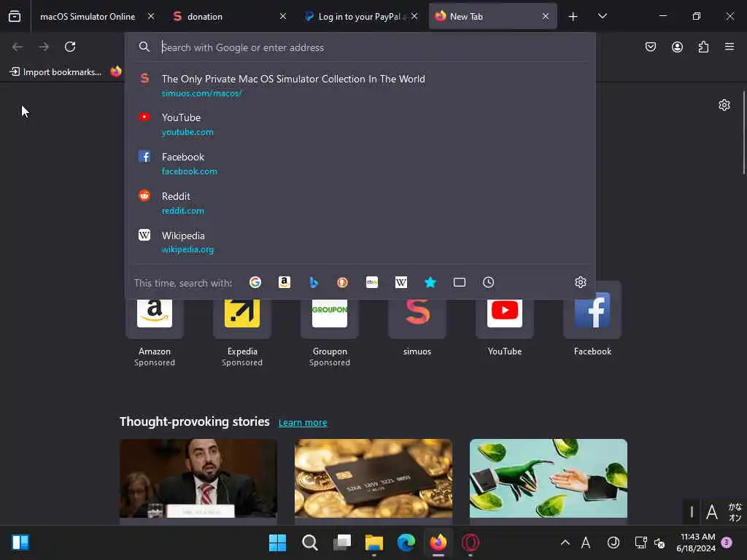Open Opera browser from taskbar
747x560 pixels.
(x=471, y=542)
